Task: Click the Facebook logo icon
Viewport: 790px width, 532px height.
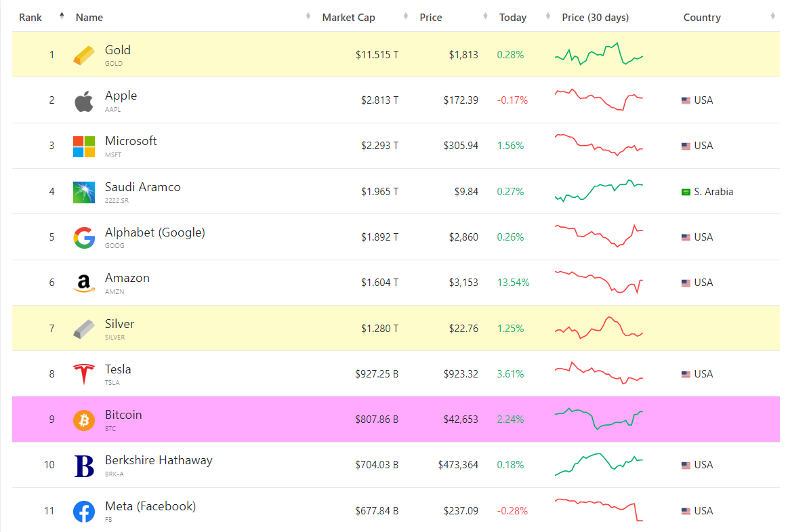Action: point(83,512)
